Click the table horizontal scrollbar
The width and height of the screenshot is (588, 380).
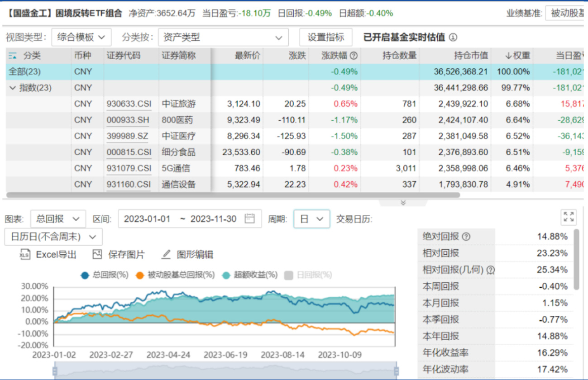(233, 195)
